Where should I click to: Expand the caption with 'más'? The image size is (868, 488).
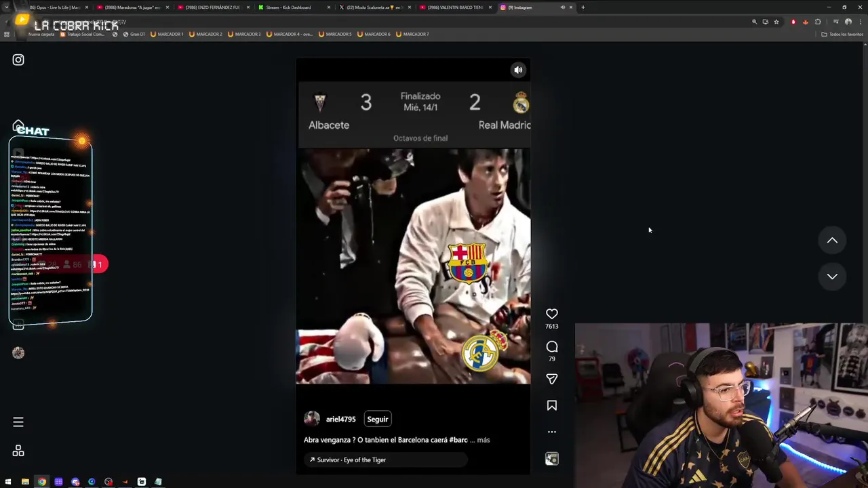[484, 440]
